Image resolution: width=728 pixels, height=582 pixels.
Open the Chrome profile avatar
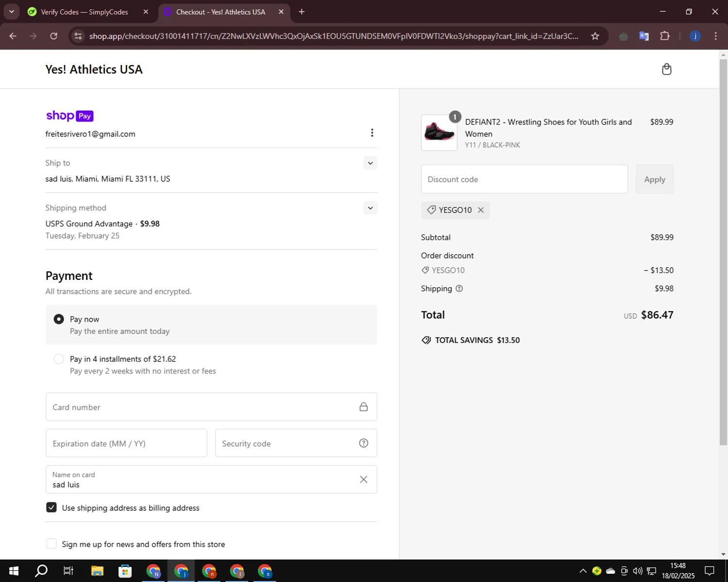point(695,36)
